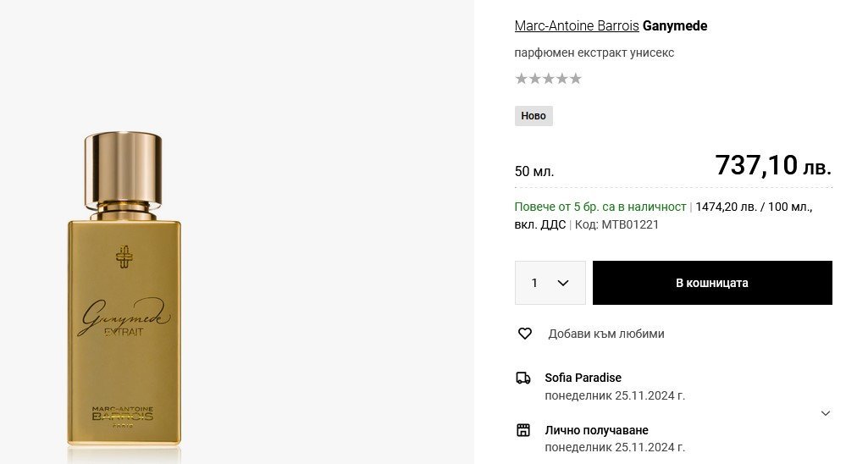Click 'Добави към любими' link
868x464 pixels.
point(606,334)
